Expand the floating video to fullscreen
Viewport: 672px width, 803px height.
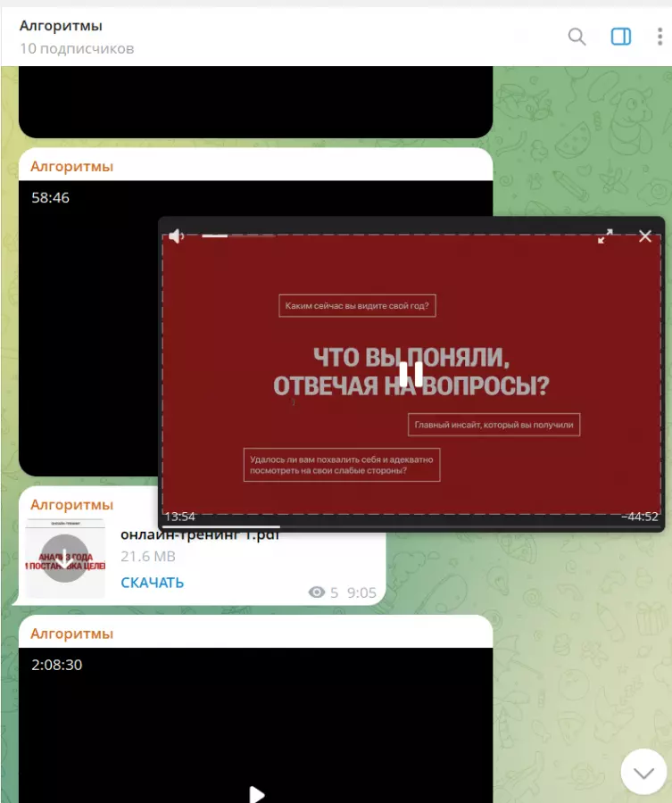point(605,236)
